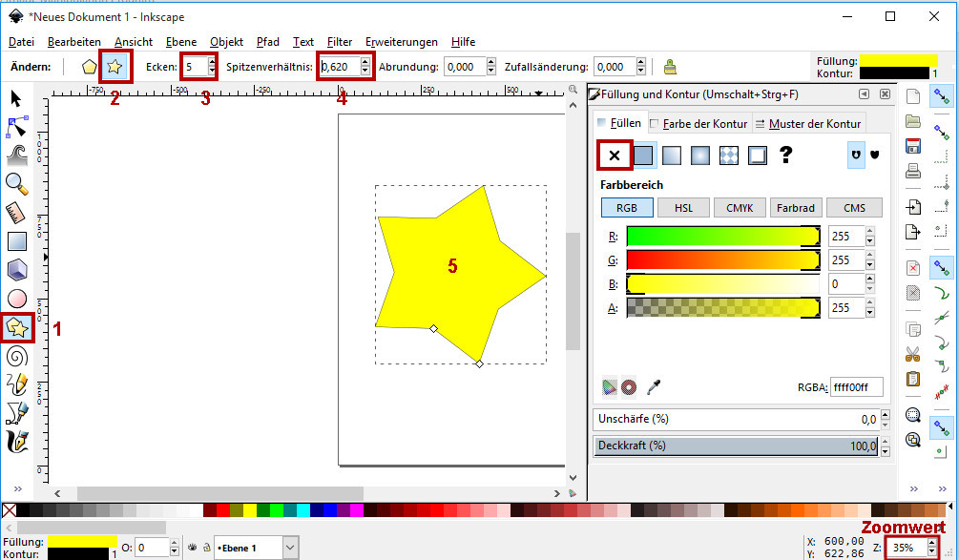Switch to regular polygon shape mode
Viewport: 959px width, 560px height.
coord(90,67)
